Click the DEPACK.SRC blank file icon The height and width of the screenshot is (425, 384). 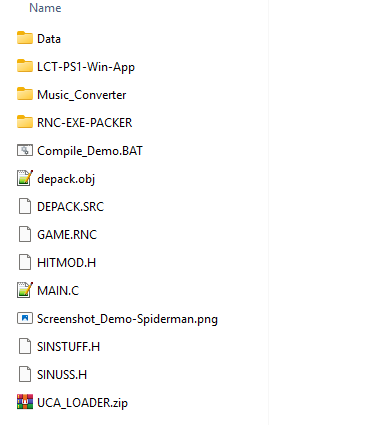pos(25,206)
